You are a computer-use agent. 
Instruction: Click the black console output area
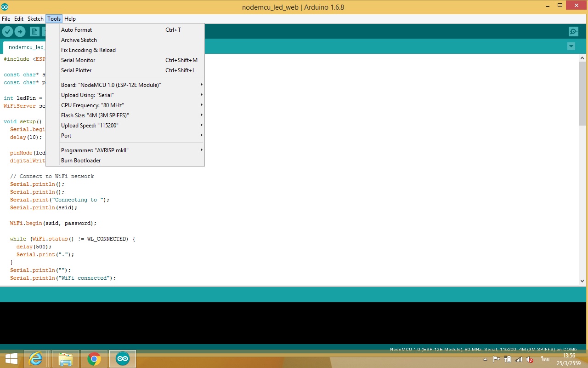294,323
